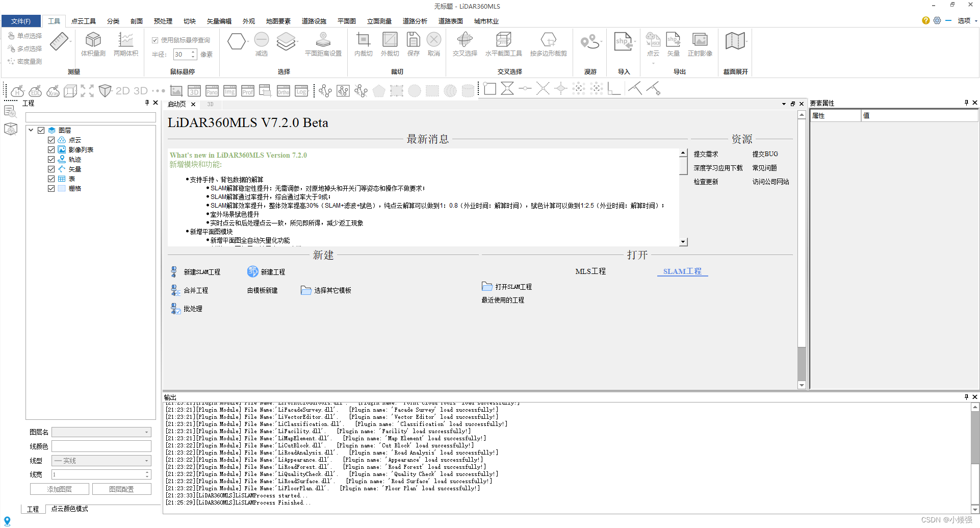Image resolution: width=980 pixels, height=528 pixels.
Task: Click the full-extent zoom arrows icon
Action: click(x=87, y=91)
